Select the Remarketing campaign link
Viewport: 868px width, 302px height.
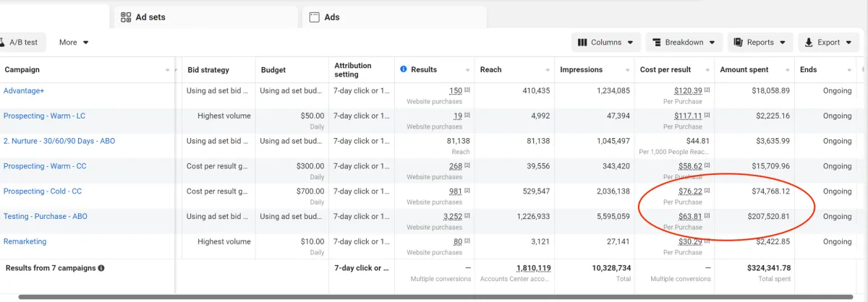pos(25,241)
